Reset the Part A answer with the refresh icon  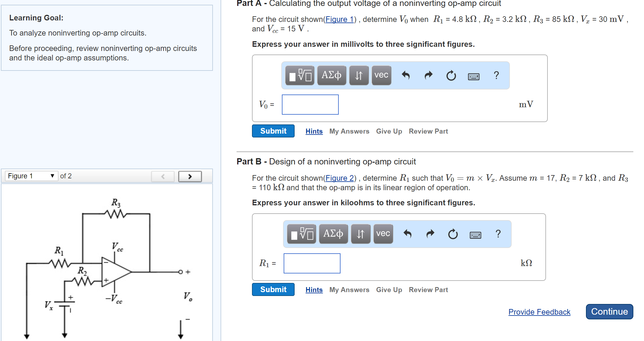click(451, 76)
